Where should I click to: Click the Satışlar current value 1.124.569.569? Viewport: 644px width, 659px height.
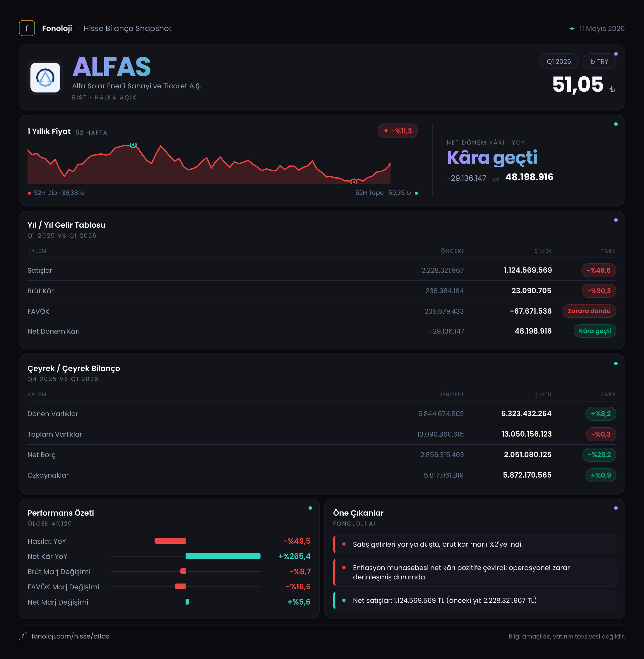pos(528,270)
